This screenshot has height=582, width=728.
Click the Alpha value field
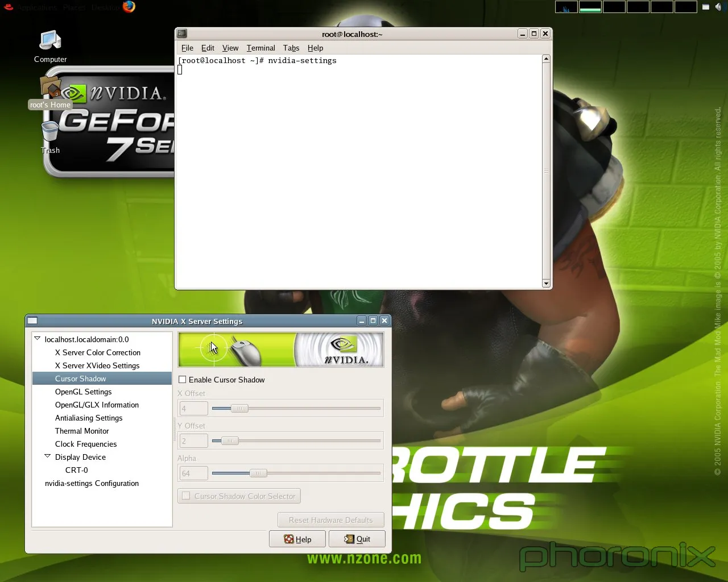(x=194, y=473)
